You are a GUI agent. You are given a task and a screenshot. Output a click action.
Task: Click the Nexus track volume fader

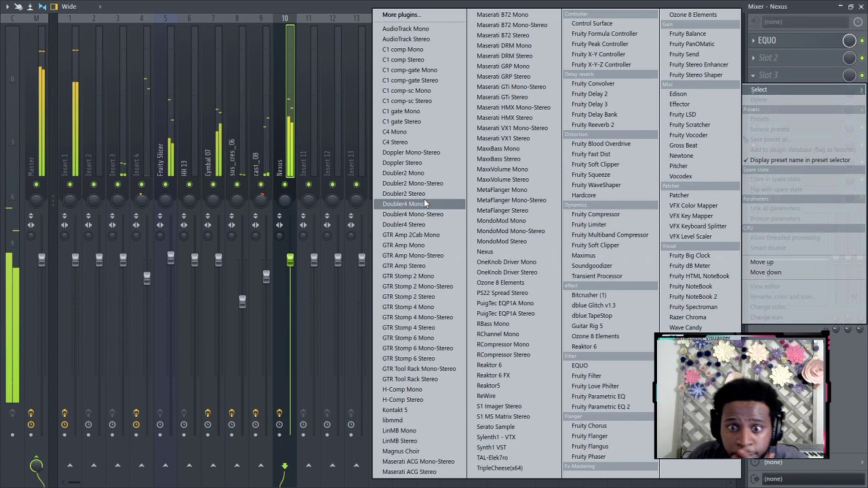tap(290, 260)
